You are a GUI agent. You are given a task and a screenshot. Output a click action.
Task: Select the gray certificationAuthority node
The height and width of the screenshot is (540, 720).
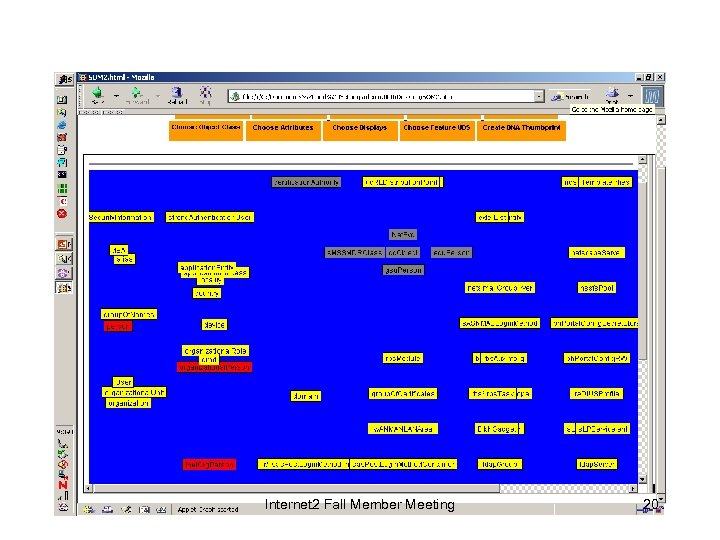[306, 182]
